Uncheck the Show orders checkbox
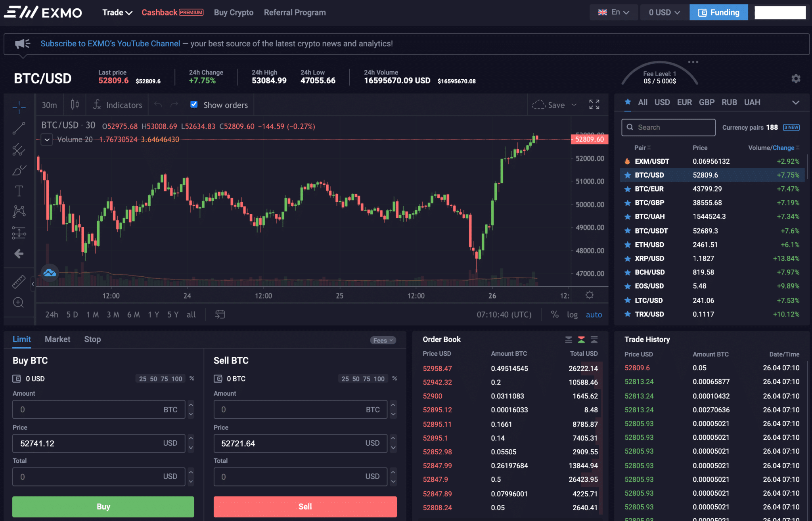The height and width of the screenshot is (521, 812). [x=194, y=104]
